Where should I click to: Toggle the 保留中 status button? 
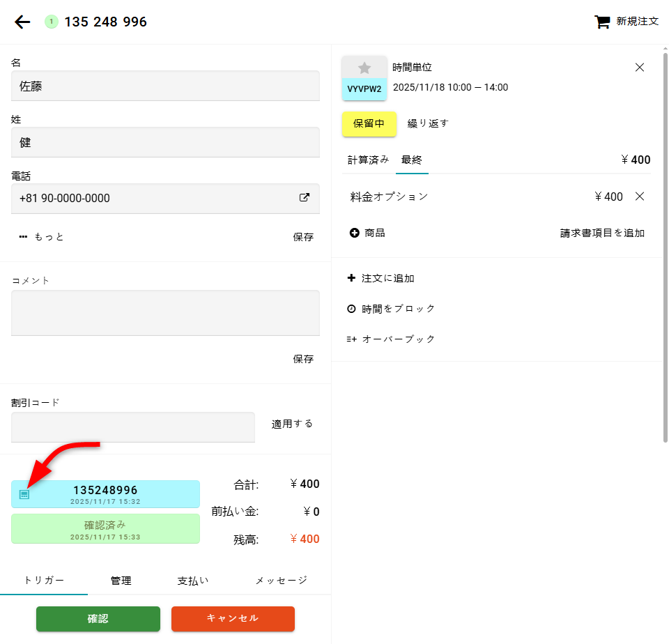(369, 123)
